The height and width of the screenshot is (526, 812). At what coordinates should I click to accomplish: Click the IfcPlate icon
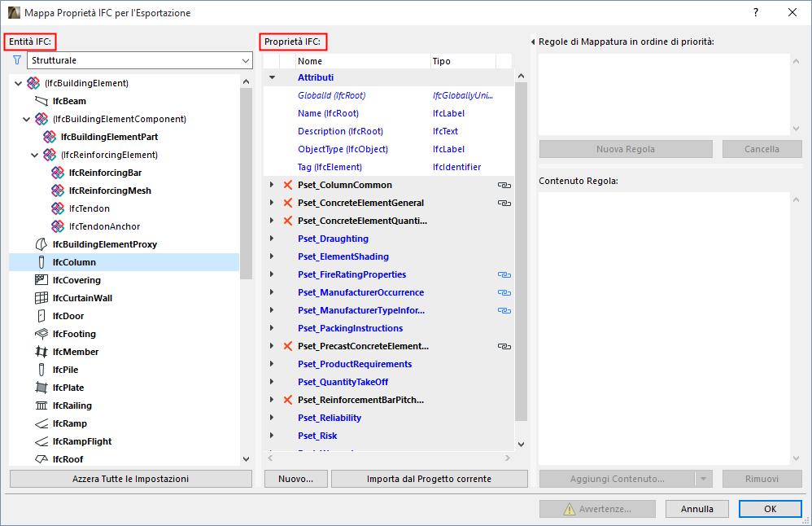41,388
